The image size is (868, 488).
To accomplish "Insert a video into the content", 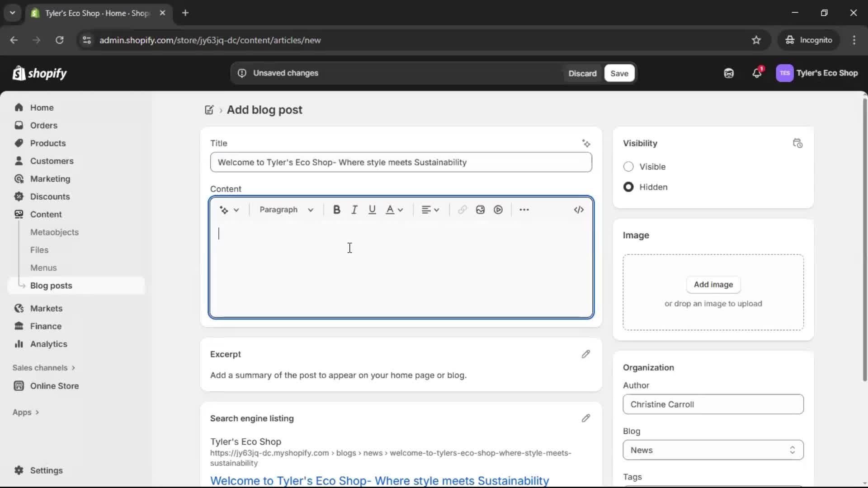I will point(498,210).
